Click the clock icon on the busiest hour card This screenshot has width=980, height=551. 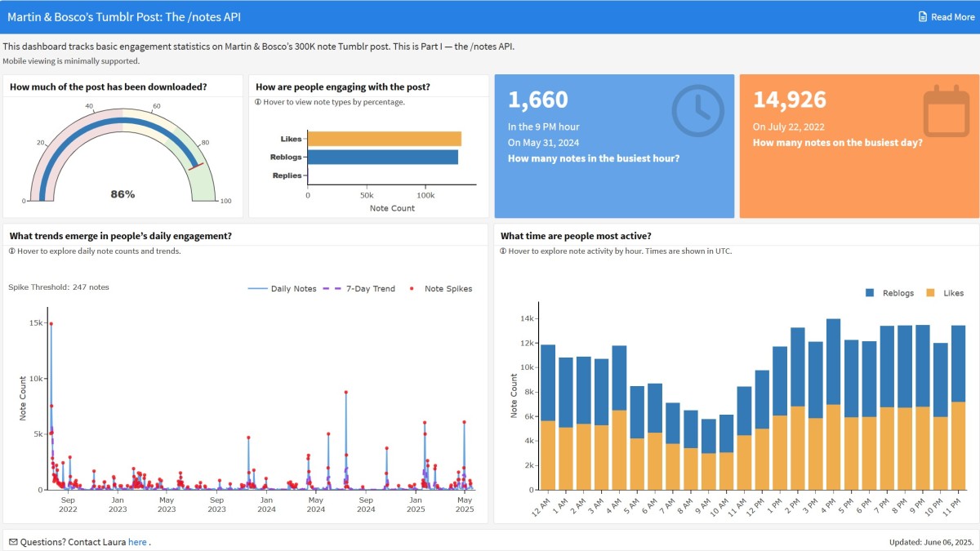697,110
